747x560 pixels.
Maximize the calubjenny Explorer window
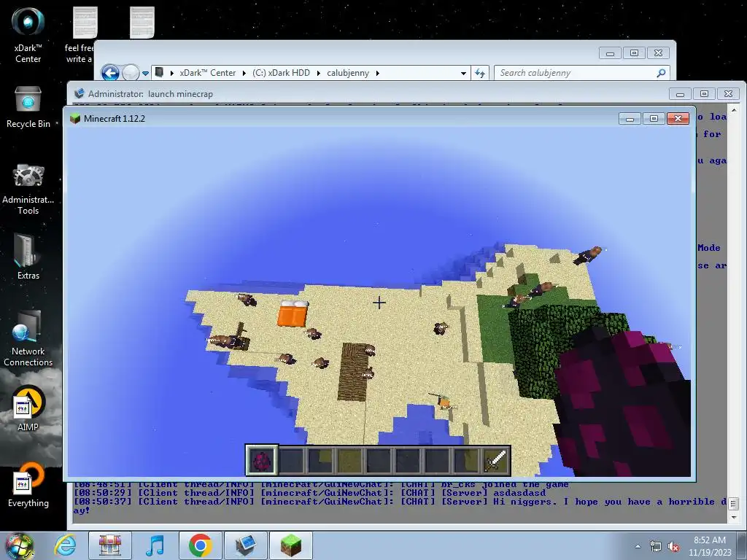[x=634, y=52]
